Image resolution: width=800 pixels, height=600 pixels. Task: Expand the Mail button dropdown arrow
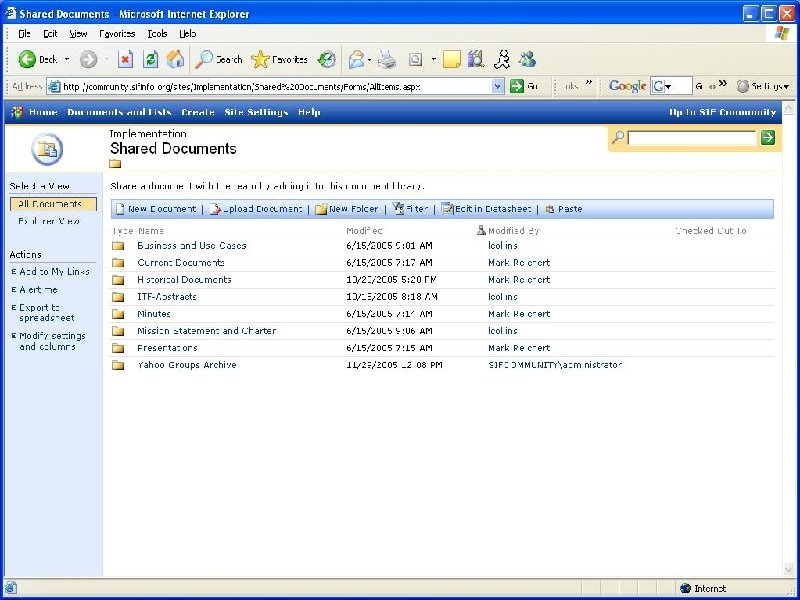click(369, 60)
